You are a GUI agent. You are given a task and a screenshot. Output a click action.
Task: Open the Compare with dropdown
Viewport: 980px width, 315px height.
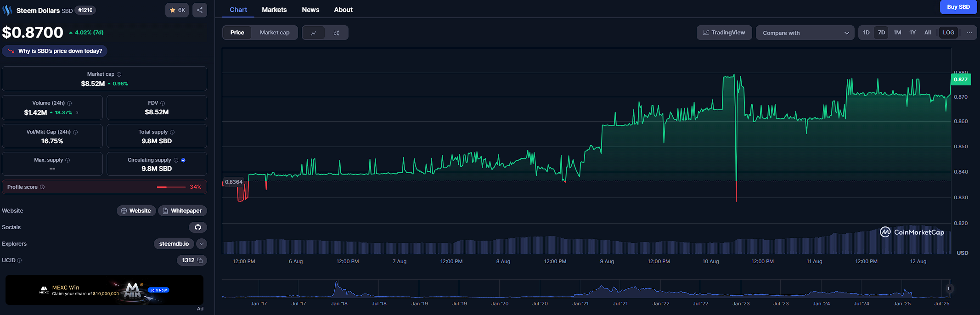tap(805, 33)
